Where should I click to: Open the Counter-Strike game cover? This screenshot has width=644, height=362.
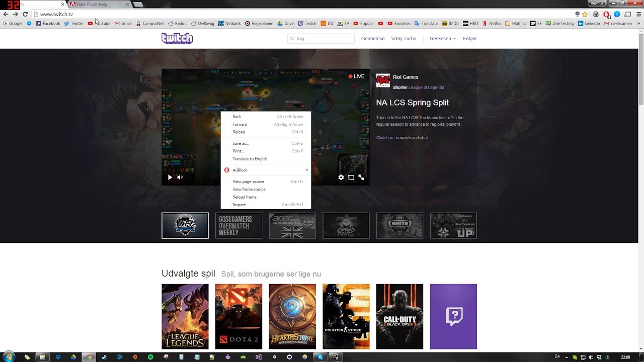[x=346, y=317]
